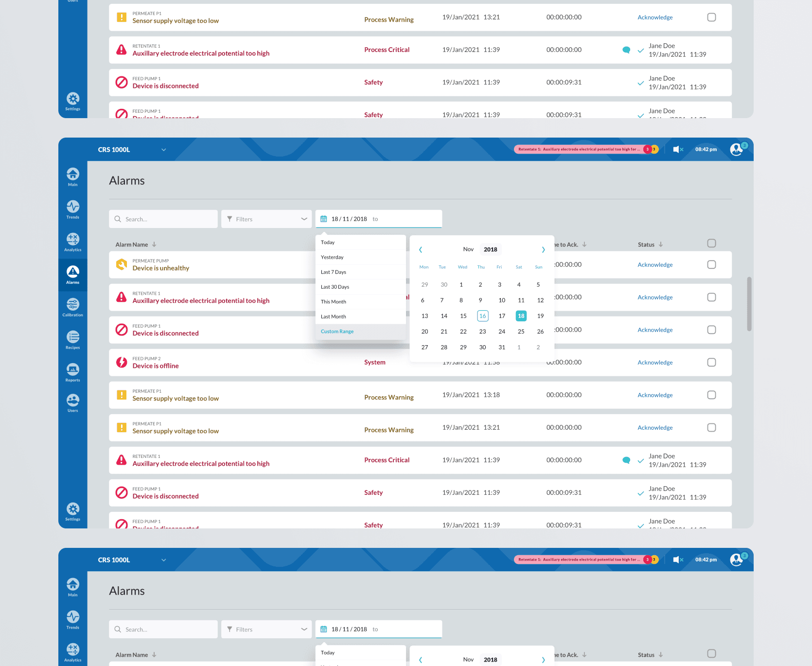Open Filters dropdown in bottom screen

pyautogui.click(x=266, y=629)
